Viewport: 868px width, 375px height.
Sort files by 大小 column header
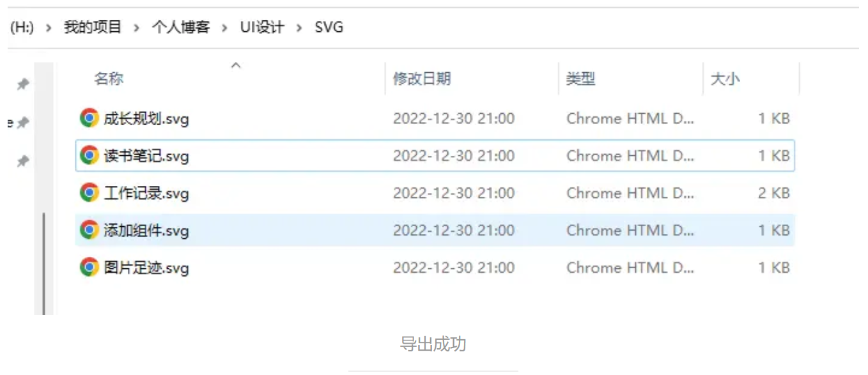pos(725,79)
